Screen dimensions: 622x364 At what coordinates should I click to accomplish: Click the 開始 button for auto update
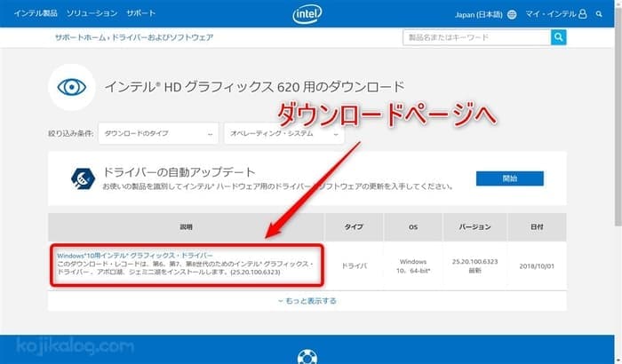510,178
